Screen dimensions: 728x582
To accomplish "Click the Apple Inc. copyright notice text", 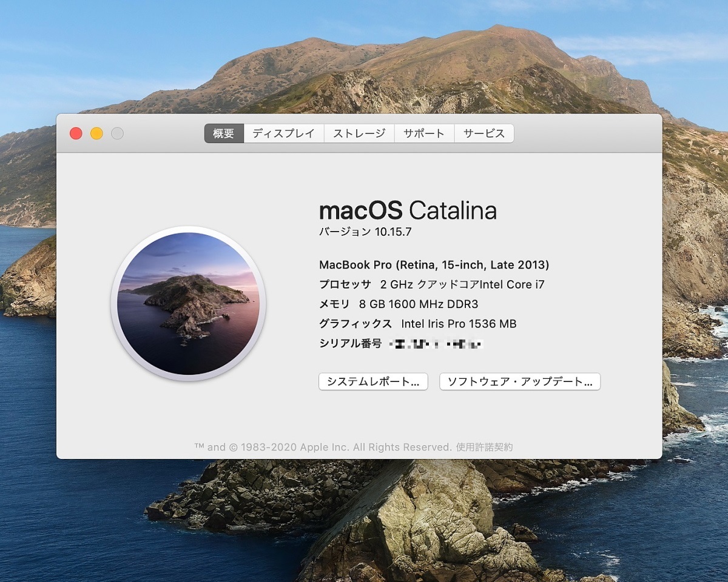I will pyautogui.click(x=323, y=447).
